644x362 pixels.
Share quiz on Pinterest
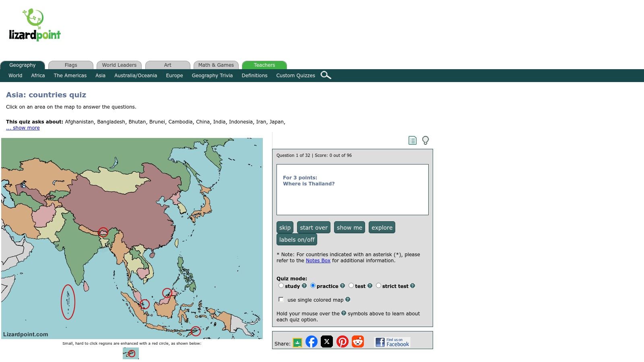click(x=342, y=341)
